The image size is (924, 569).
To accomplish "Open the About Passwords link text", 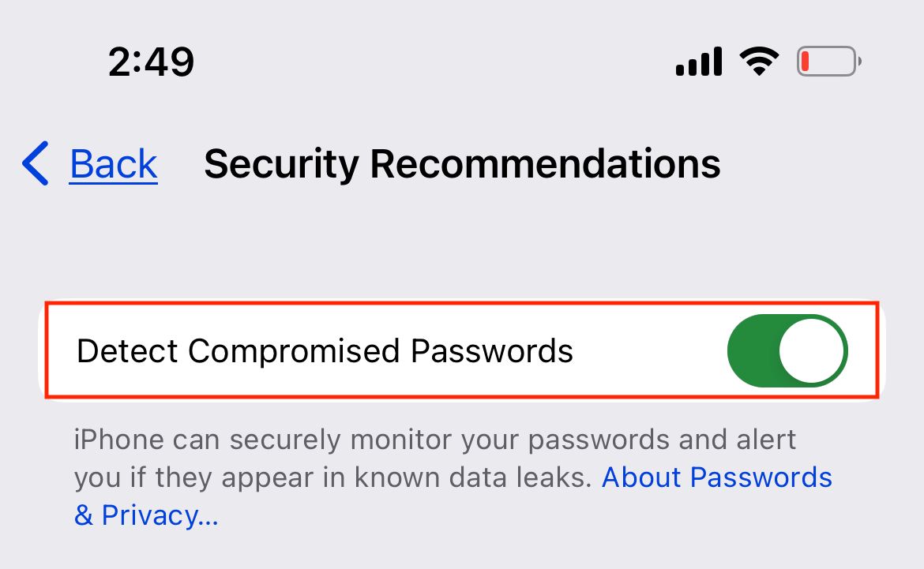I will (x=717, y=477).
